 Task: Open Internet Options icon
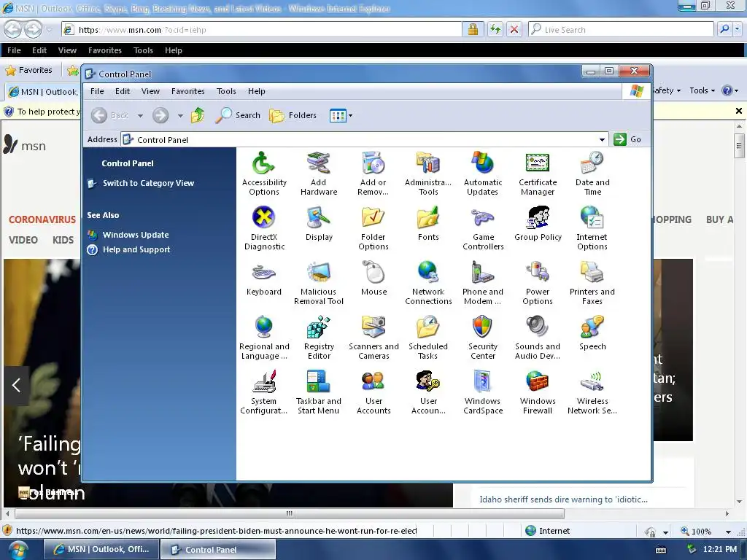(592, 228)
